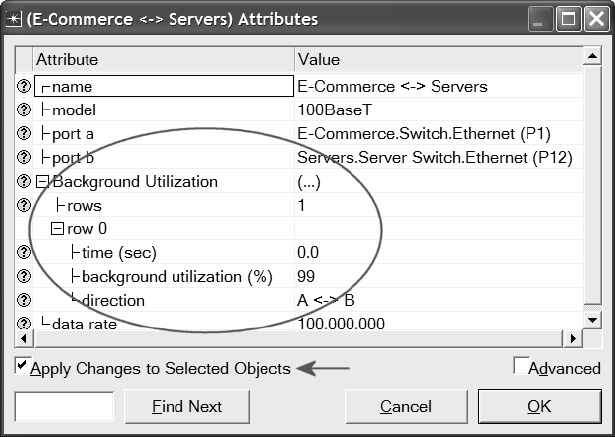
Task: Click help icon beside name attribute
Action: (24, 87)
